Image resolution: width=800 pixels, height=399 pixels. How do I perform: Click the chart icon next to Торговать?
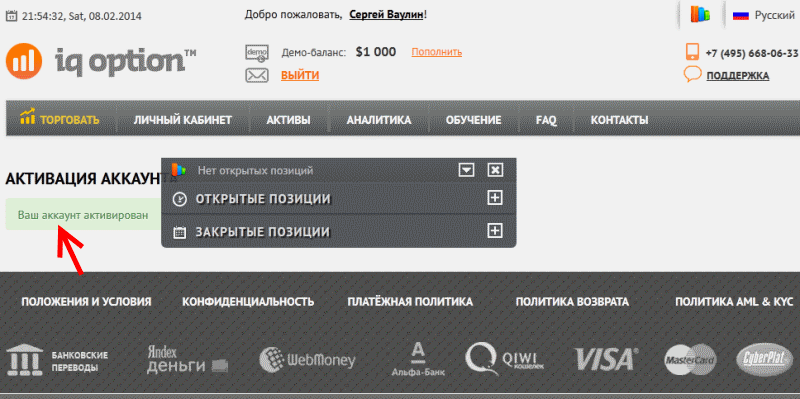(x=28, y=116)
